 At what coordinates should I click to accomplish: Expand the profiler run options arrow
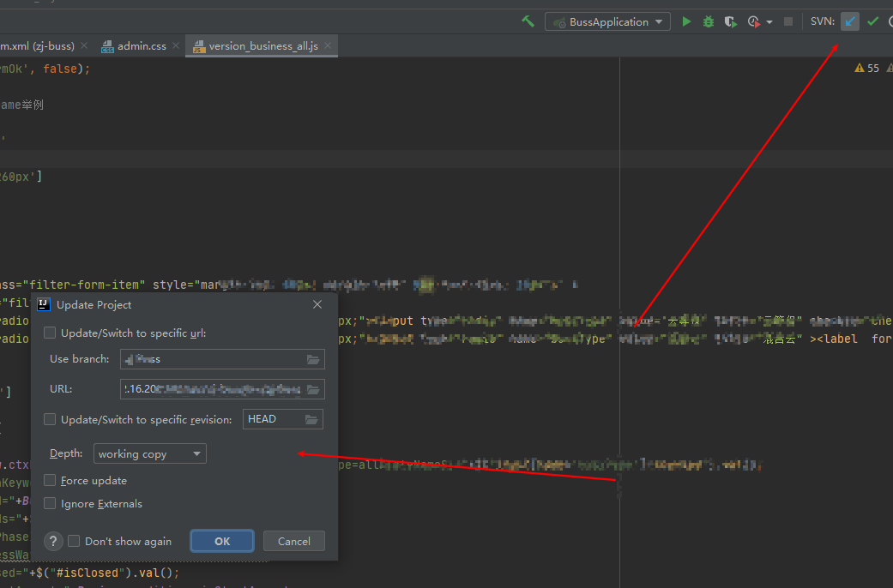tap(769, 21)
